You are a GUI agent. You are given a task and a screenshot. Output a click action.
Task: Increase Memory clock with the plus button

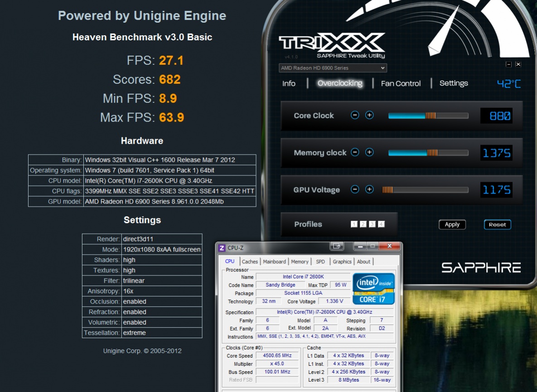pos(369,152)
